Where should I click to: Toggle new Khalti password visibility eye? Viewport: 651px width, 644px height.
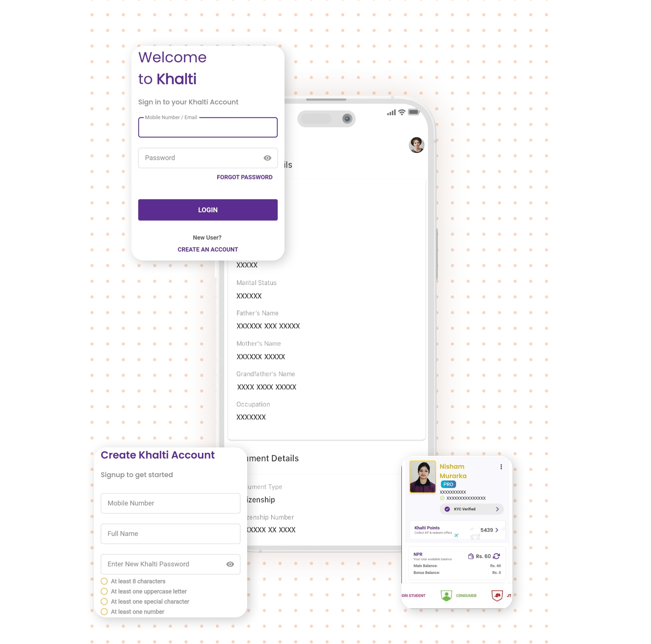(231, 564)
